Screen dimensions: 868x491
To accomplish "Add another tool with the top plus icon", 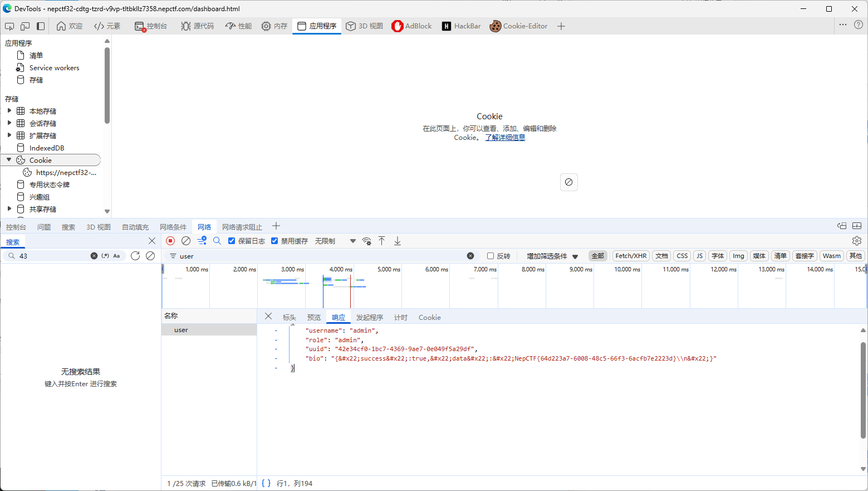I will coord(561,26).
